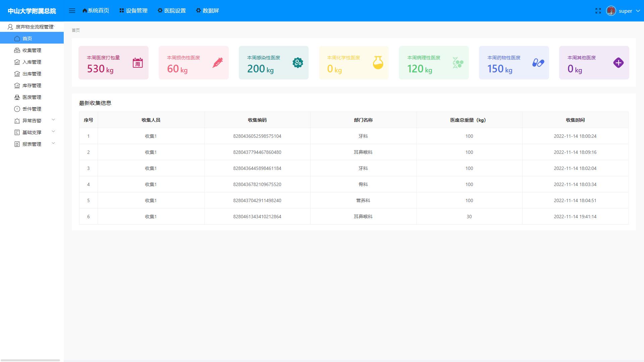Click the biohazard icon of 医废管理
Image resolution: width=644 pixels, height=362 pixels.
coord(17,97)
